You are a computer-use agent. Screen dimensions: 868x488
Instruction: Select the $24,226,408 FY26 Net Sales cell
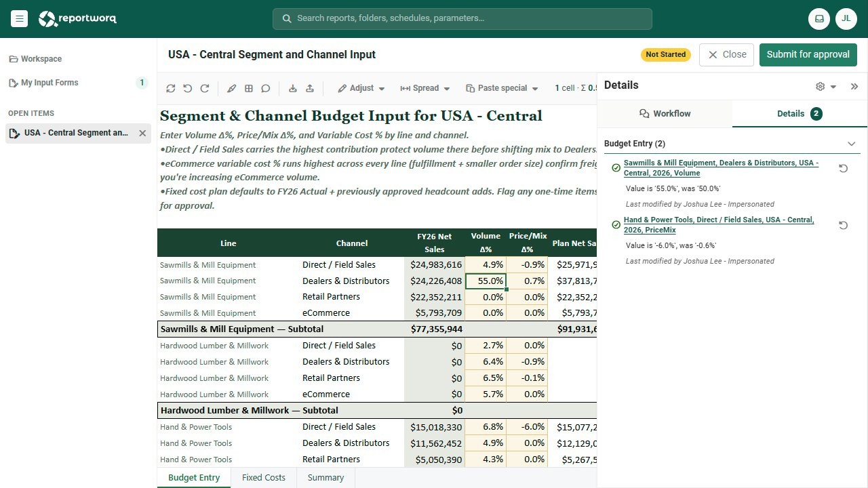(435, 281)
